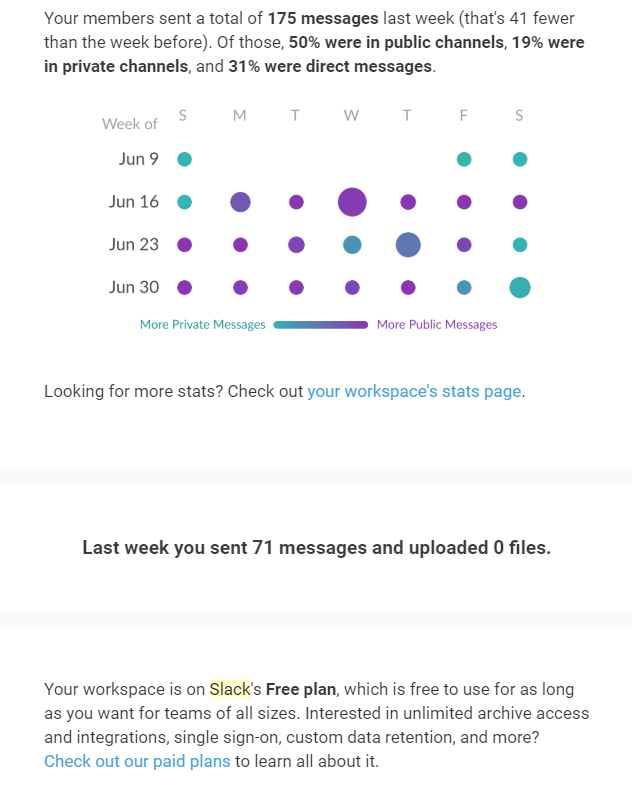Click the More Private Messages legend label
This screenshot has height=804, width=632.
click(202, 325)
